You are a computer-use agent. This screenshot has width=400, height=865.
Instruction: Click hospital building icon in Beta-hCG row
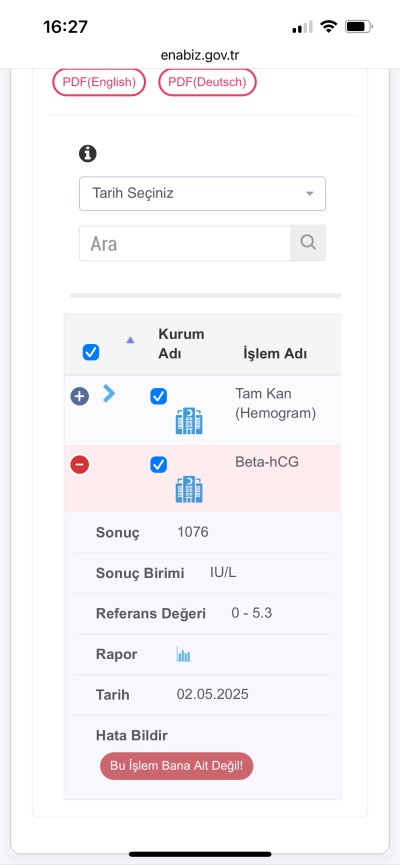(x=189, y=489)
